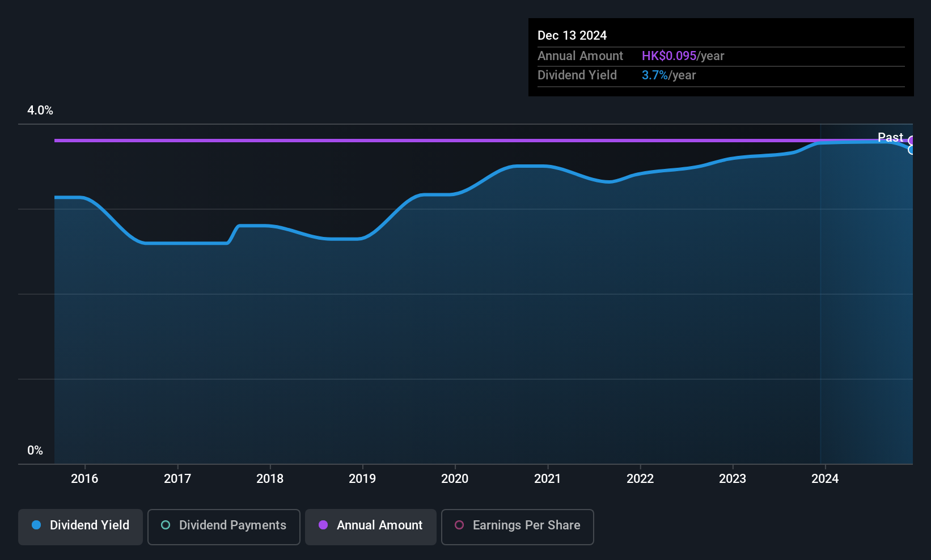
Task: Click the 2018 x-axis label
Action: 270,478
